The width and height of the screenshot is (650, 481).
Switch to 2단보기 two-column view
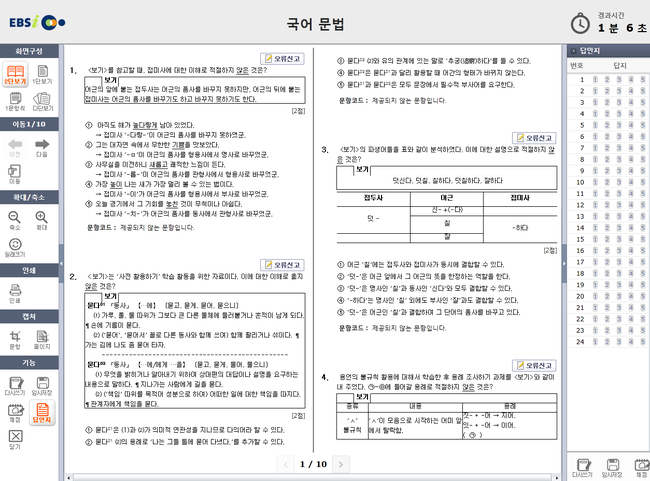click(x=15, y=74)
